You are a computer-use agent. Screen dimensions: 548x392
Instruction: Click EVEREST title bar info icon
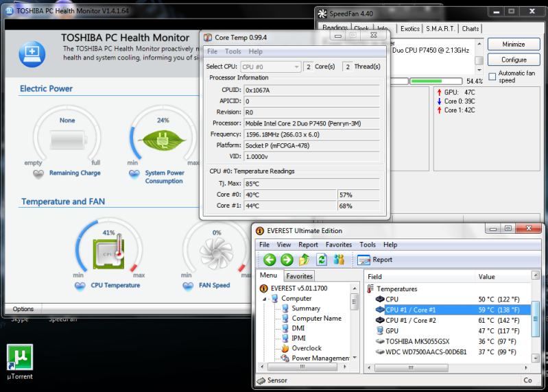pos(260,231)
